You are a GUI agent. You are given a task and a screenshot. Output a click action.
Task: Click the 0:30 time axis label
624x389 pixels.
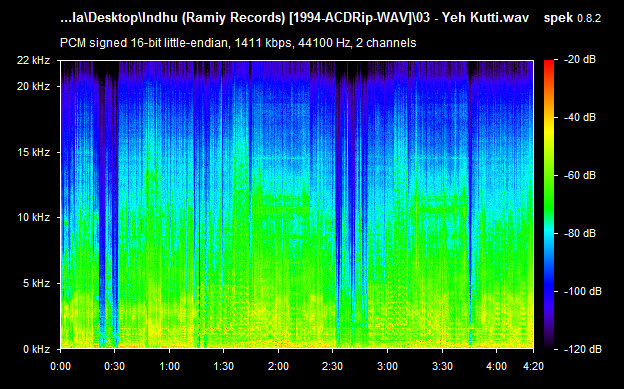[115, 366]
